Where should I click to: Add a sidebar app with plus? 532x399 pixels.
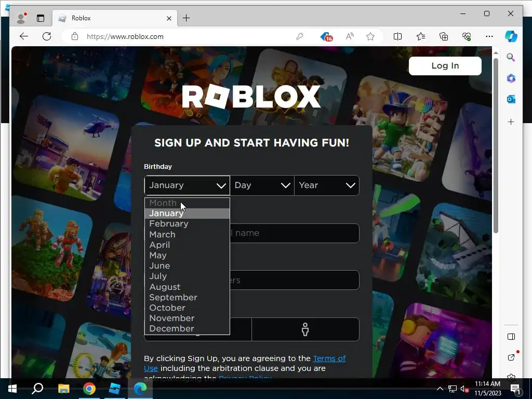tap(511, 122)
